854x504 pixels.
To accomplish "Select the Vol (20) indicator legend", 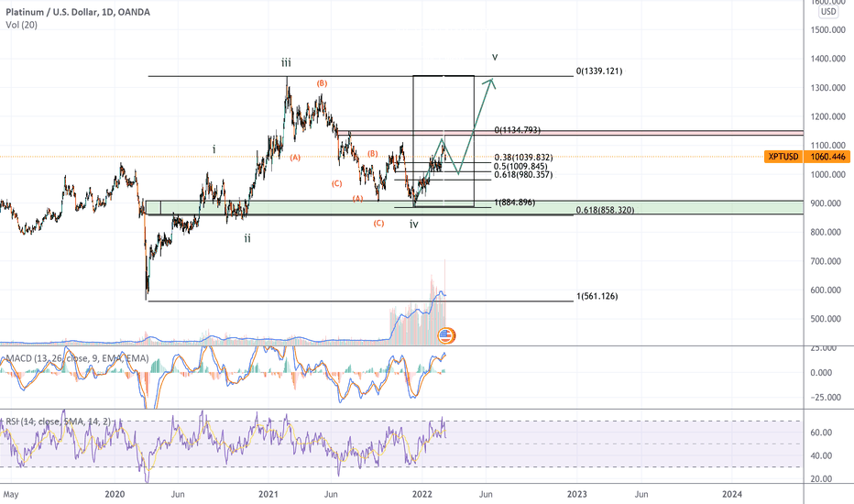I will pyautogui.click(x=22, y=25).
